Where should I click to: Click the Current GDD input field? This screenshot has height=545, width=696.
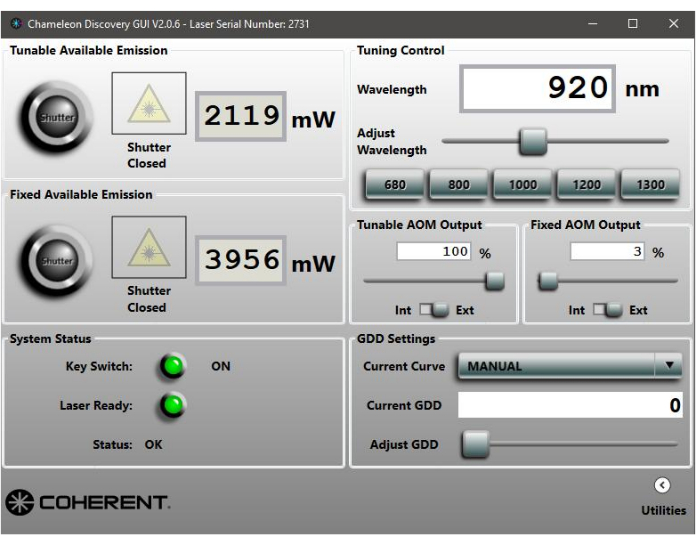tap(570, 405)
